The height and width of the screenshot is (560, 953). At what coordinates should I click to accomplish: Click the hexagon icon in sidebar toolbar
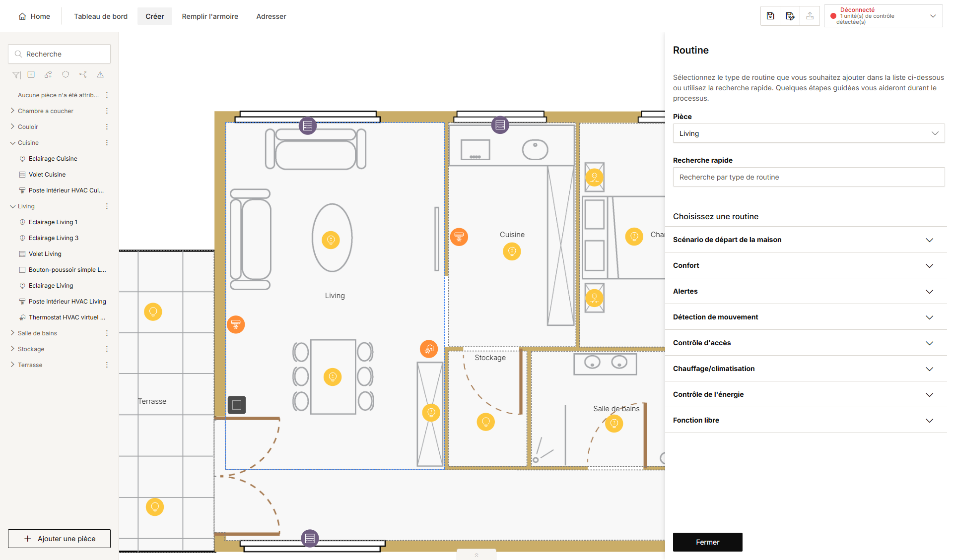[x=66, y=74]
